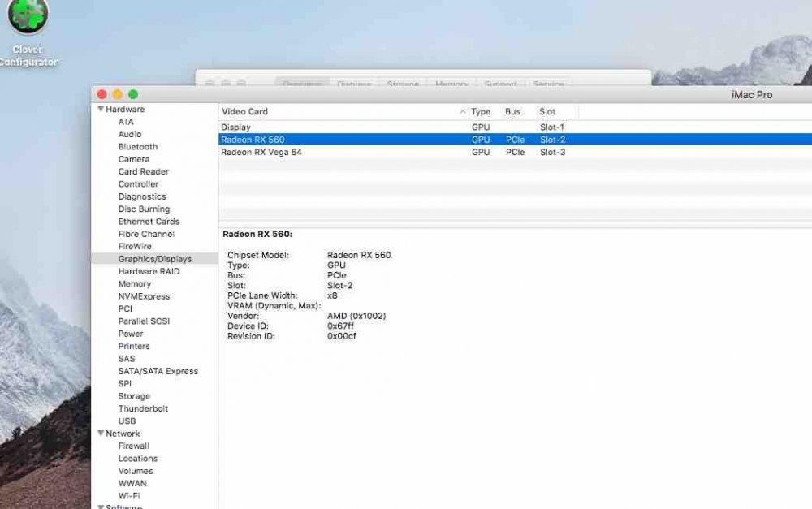812x509 pixels.
Task: Open Card Reader in sidebar
Action: pos(144,171)
